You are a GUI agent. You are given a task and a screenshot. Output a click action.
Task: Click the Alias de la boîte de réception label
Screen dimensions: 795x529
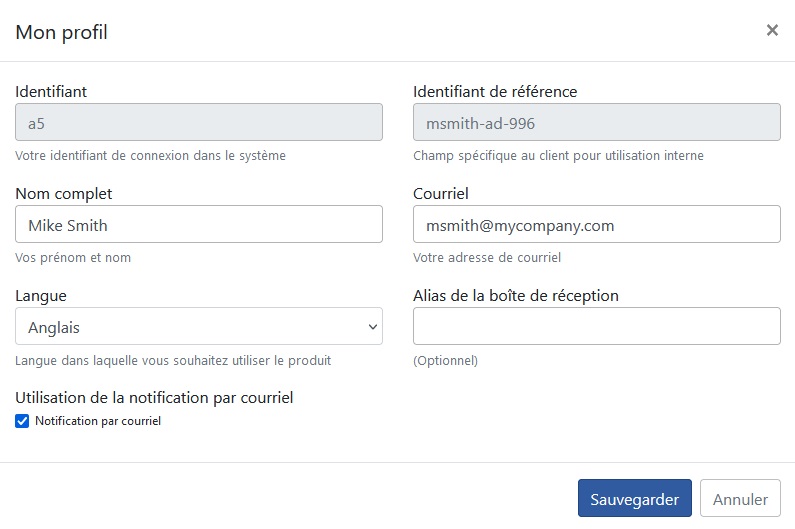[516, 296]
